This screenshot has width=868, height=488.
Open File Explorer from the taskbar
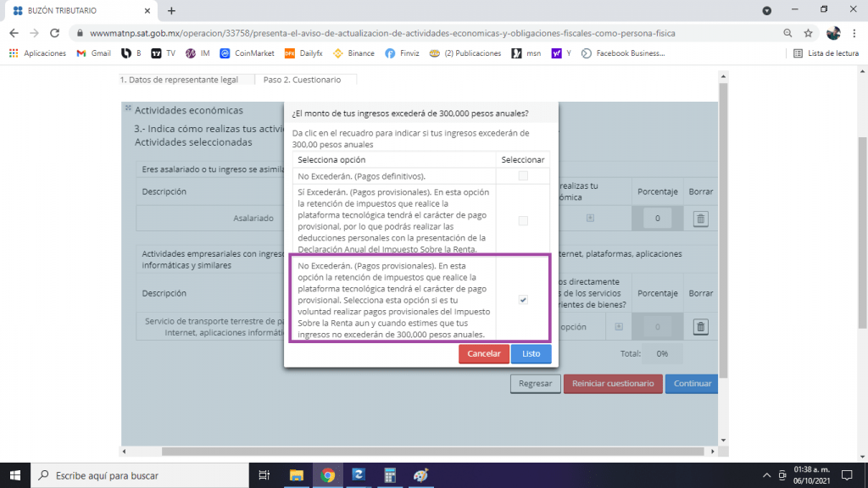[x=297, y=475]
